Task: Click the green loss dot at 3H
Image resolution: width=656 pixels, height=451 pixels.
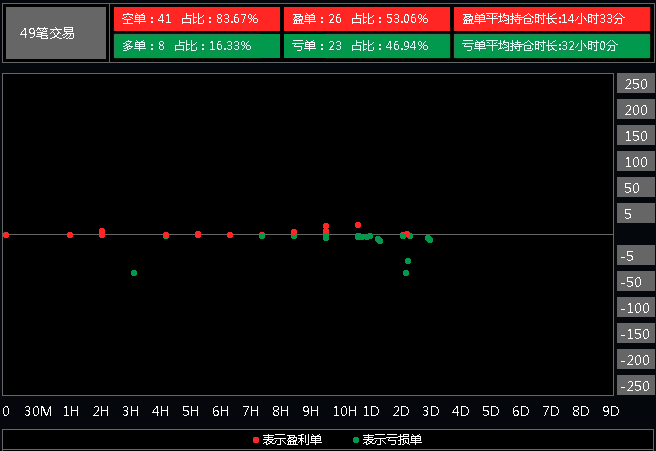Action: click(134, 273)
